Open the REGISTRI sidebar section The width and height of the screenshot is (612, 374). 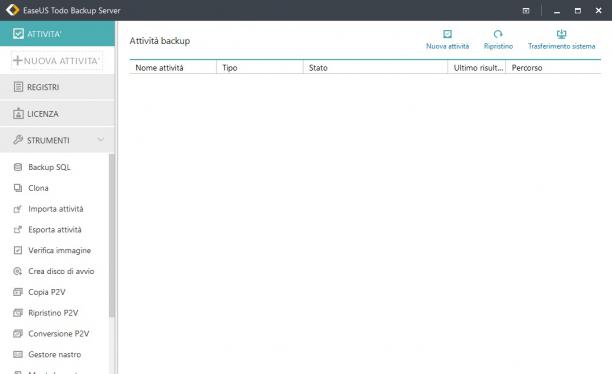pos(57,87)
